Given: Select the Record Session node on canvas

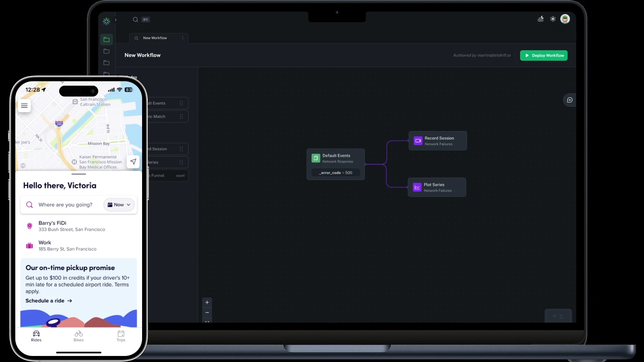Looking at the screenshot, I should tap(438, 141).
